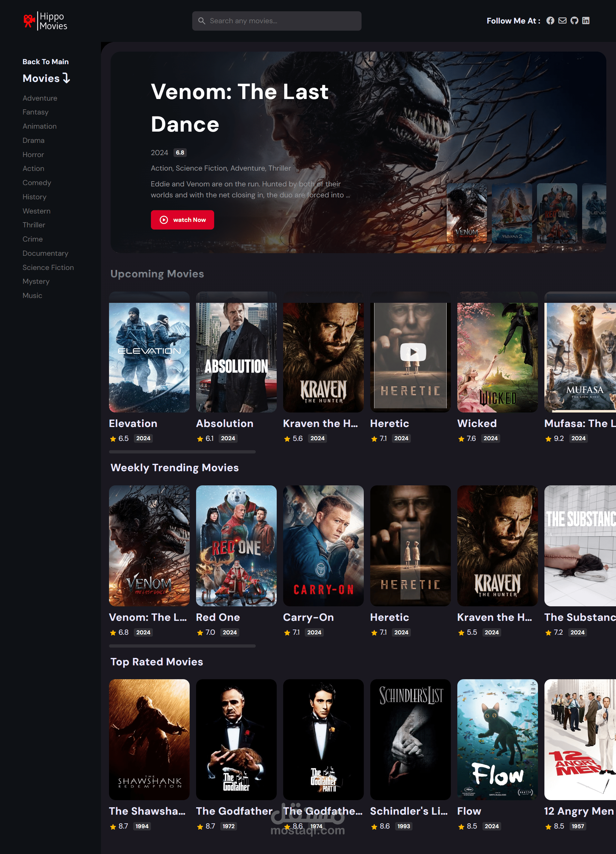This screenshot has height=854, width=616.
Task: Select the Action genre
Action: (34, 169)
